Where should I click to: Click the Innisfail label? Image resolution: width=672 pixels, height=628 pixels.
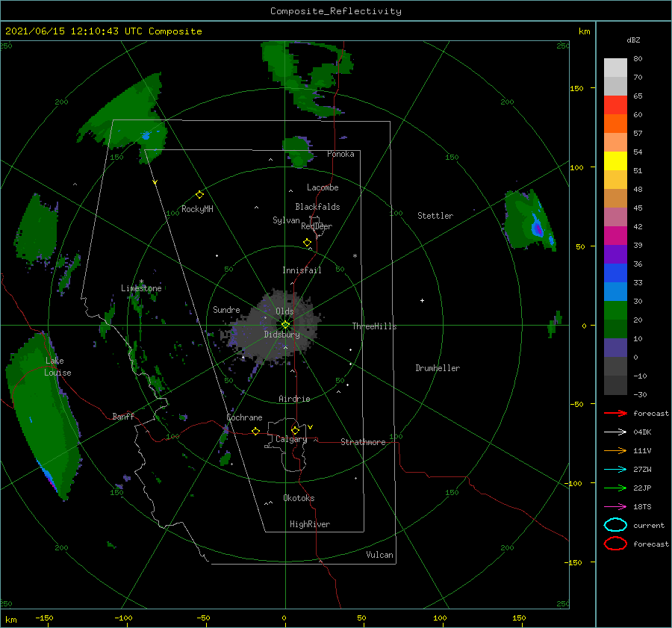click(x=302, y=270)
